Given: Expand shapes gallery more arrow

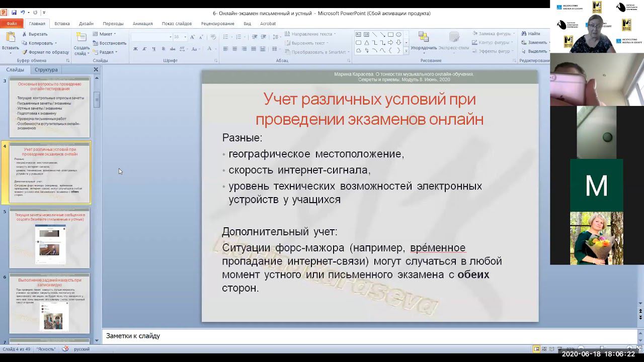Looking at the screenshot, I should point(406,51).
